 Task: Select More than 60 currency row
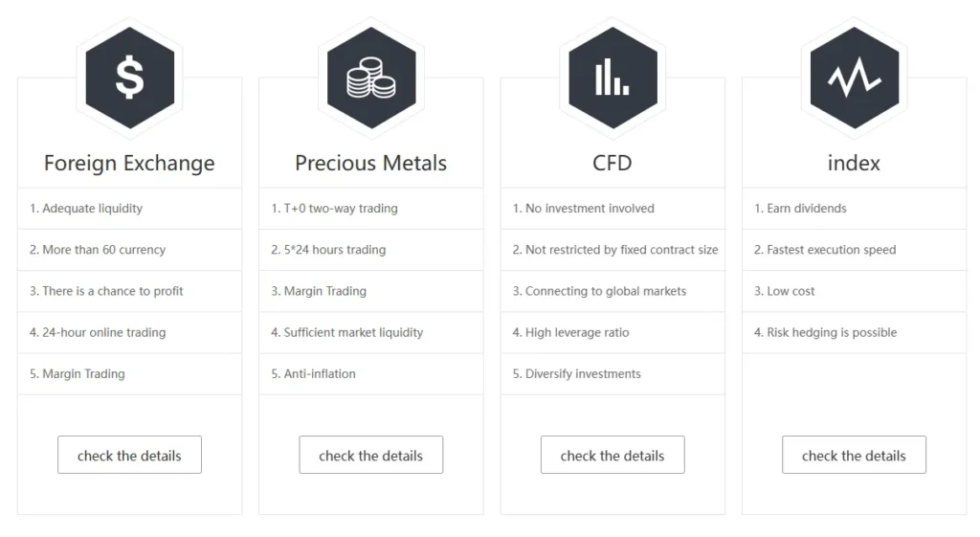click(98, 250)
